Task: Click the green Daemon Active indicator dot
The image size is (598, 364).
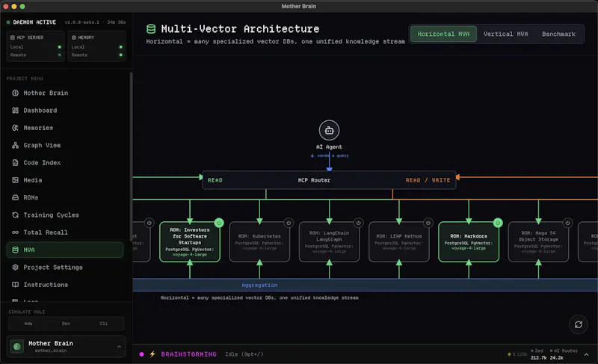Action: point(8,22)
